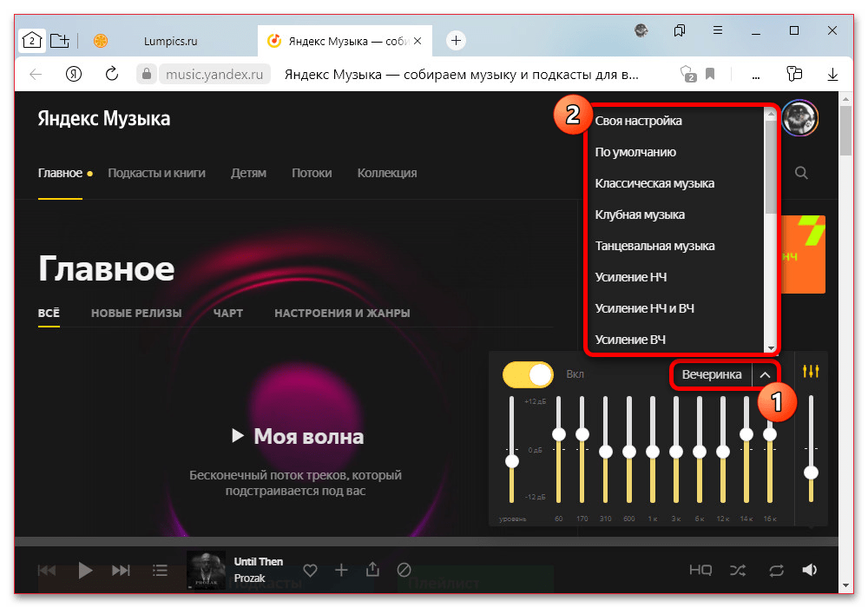
Task: Click the Яндекс Музыка logo
Action: coord(104,118)
